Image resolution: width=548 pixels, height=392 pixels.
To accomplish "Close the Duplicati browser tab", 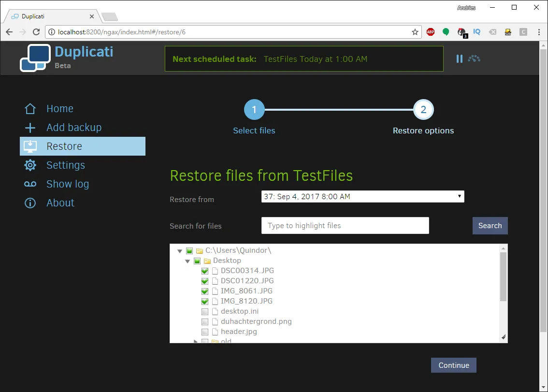I will [x=91, y=16].
